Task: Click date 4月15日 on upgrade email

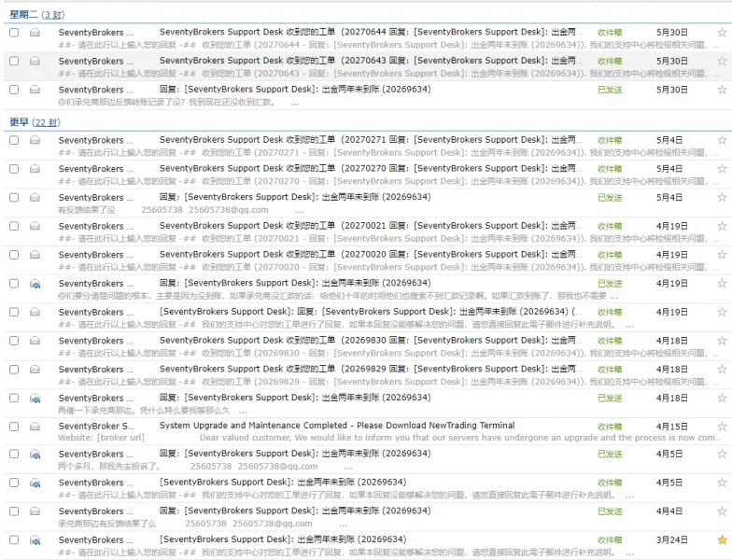Action: point(672,426)
